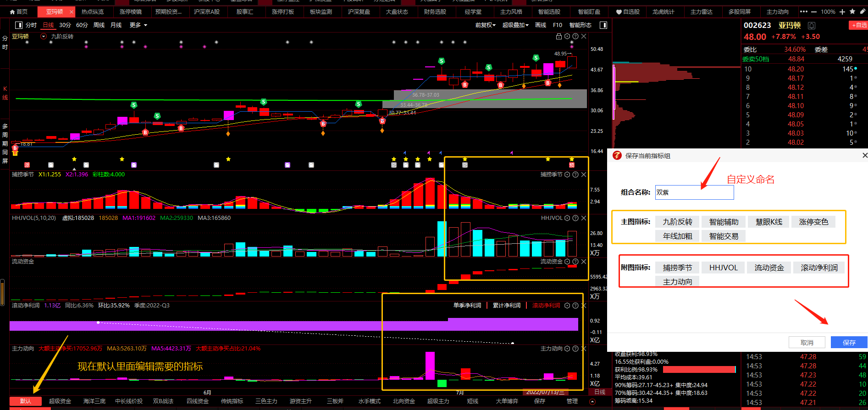
Task: Open the 智能选股 tab
Action: (549, 11)
